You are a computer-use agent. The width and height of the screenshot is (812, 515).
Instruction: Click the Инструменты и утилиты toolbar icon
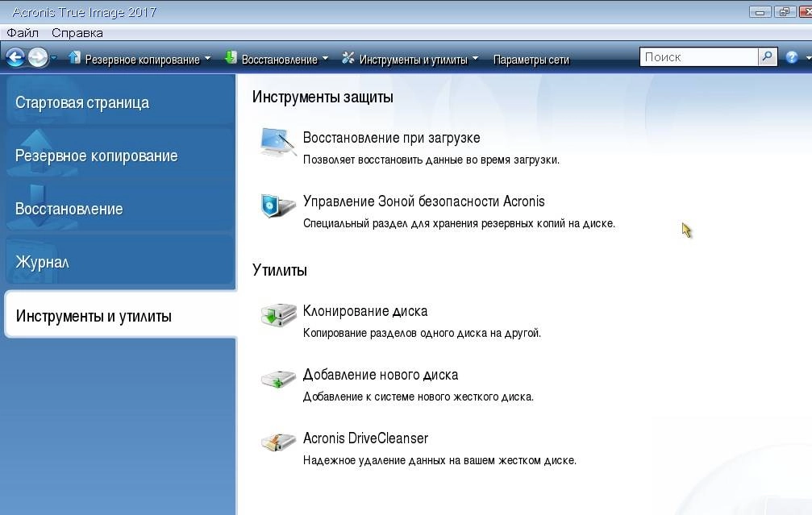(x=348, y=58)
